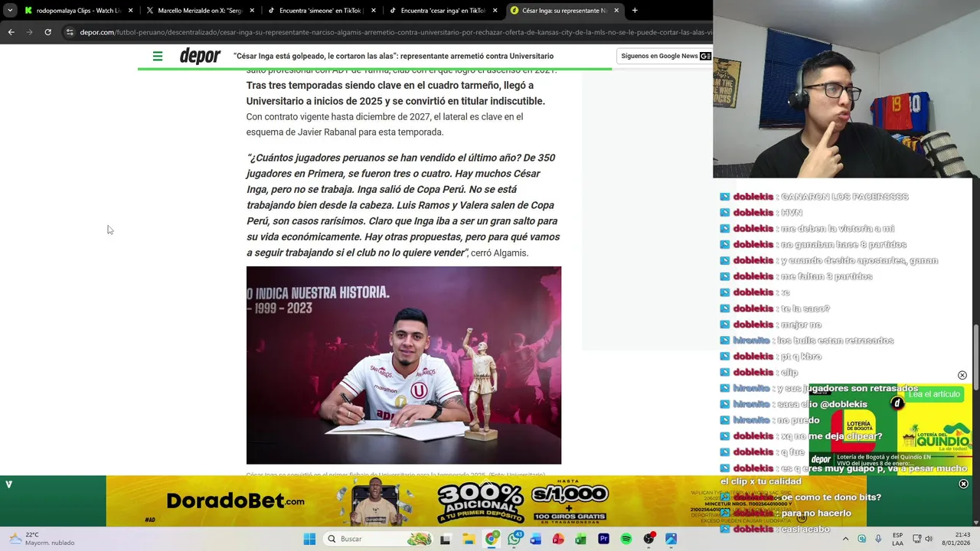The height and width of the screenshot is (551, 980).
Task: Open the Depor hamburger menu
Action: tap(158, 56)
